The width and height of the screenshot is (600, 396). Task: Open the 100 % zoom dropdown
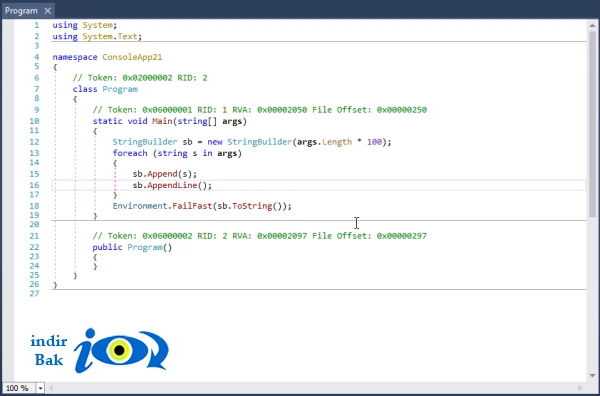tap(40, 388)
